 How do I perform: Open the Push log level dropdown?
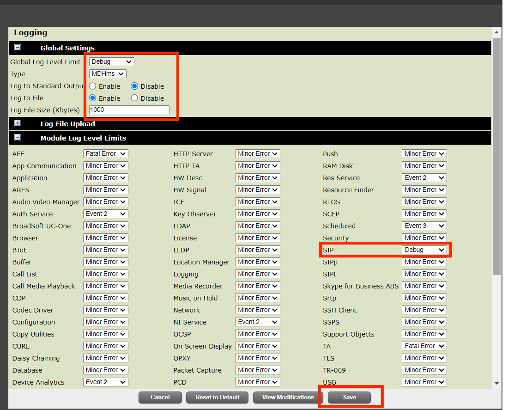[x=424, y=153]
